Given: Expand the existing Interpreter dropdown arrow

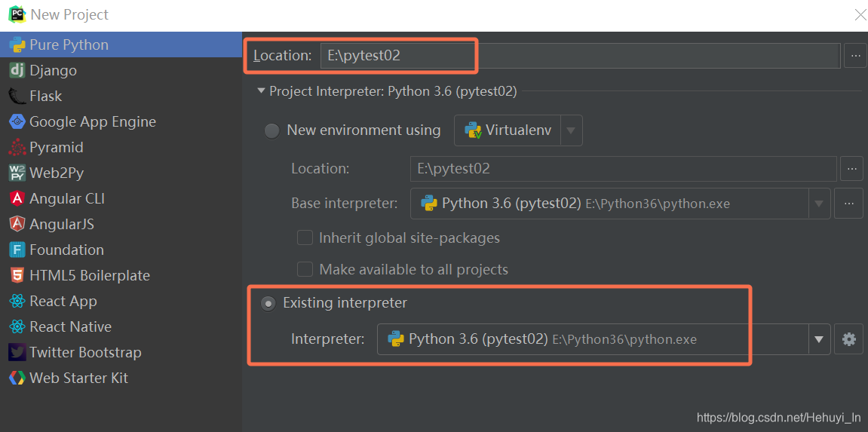Looking at the screenshot, I should (819, 339).
